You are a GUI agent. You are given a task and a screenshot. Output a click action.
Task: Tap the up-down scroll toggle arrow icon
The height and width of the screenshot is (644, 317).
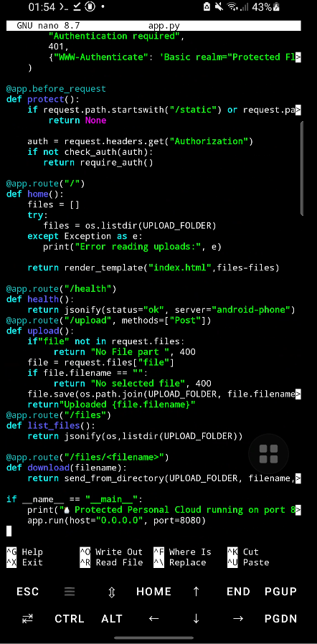[x=111, y=592]
